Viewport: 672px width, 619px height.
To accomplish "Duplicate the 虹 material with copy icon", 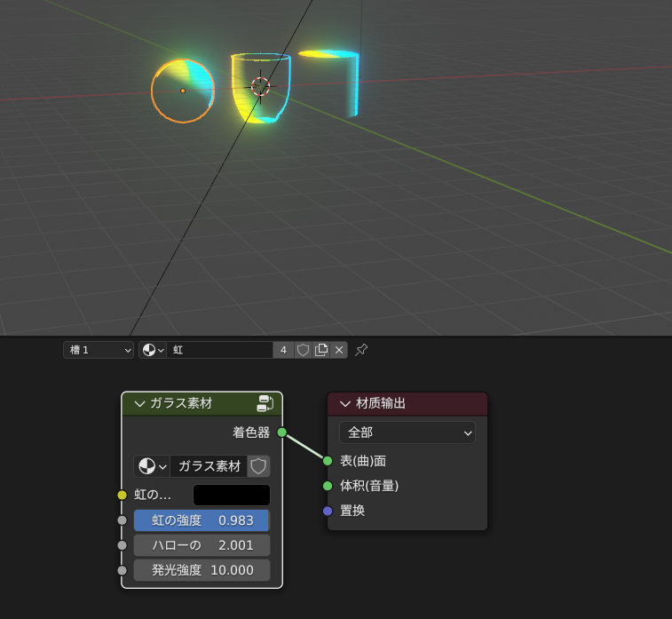I will (321, 350).
